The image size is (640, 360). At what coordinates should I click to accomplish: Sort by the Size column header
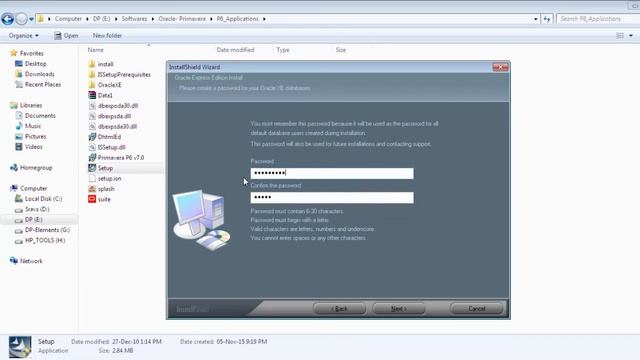[340, 50]
